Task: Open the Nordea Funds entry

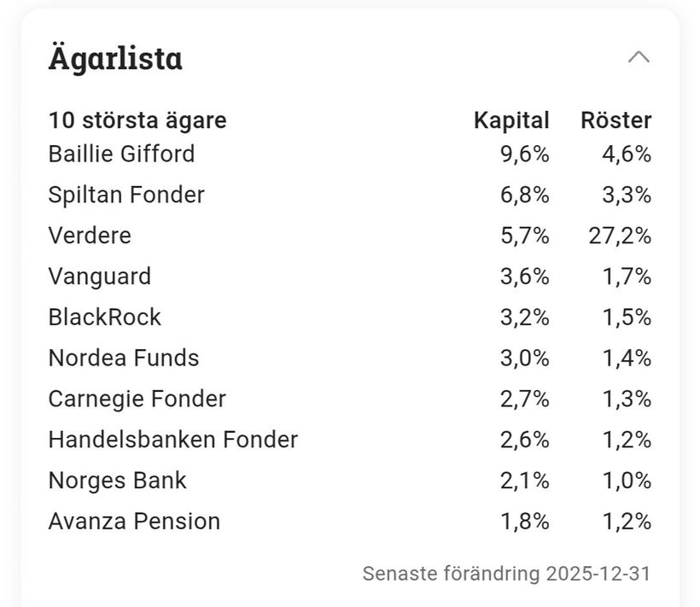Action: click(124, 358)
